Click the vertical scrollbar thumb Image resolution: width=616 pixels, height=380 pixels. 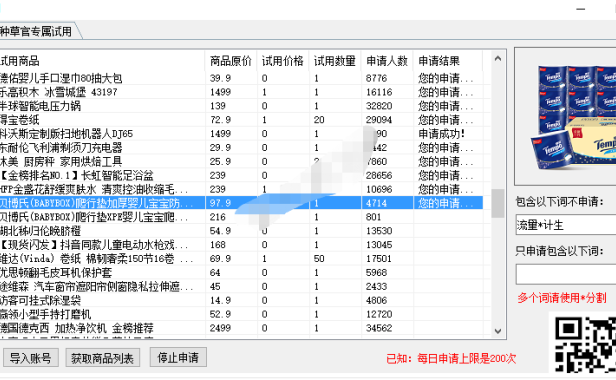[x=498, y=203]
